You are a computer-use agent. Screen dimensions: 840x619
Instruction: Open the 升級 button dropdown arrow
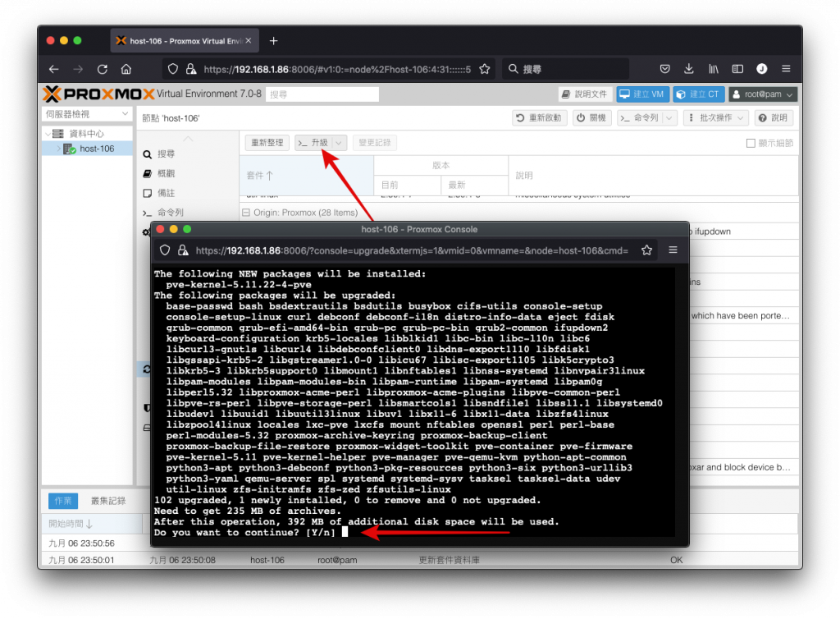(339, 143)
